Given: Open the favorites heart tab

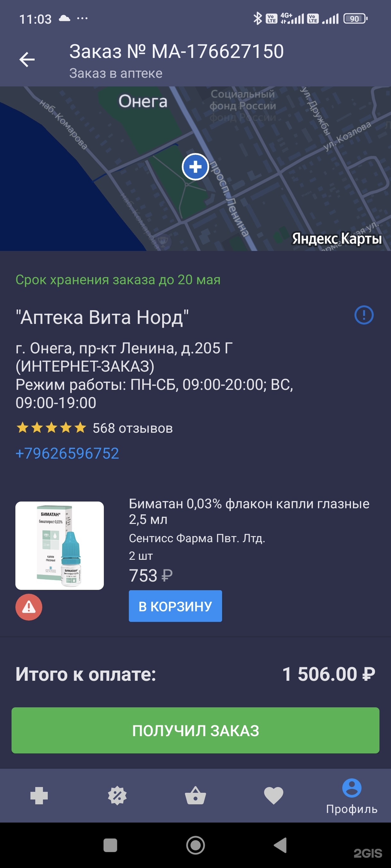Looking at the screenshot, I should coord(274,796).
